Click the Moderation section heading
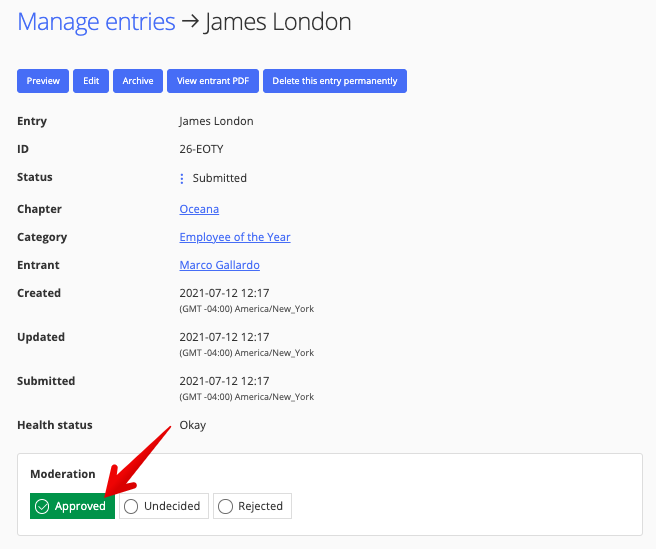The image size is (656, 549). [x=63, y=474]
